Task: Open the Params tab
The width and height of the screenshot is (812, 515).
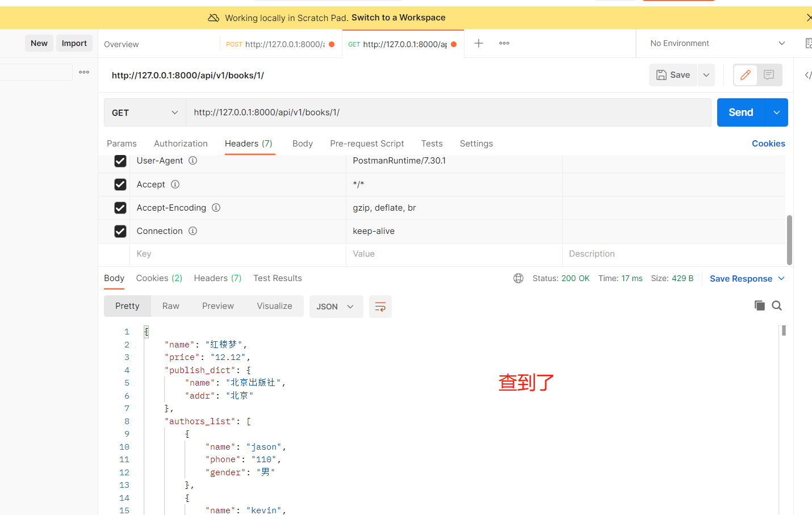Action: click(x=122, y=144)
